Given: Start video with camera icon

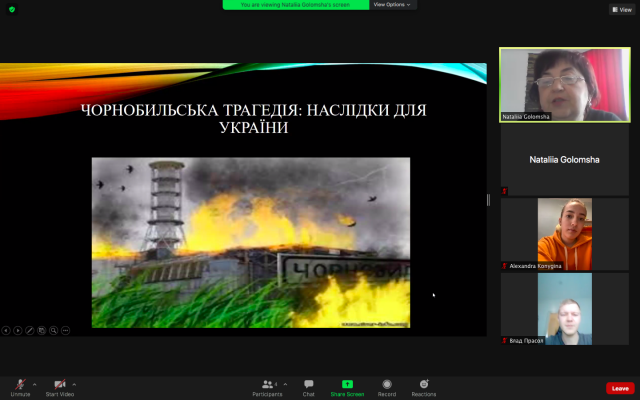Looking at the screenshot, I should 59,385.
